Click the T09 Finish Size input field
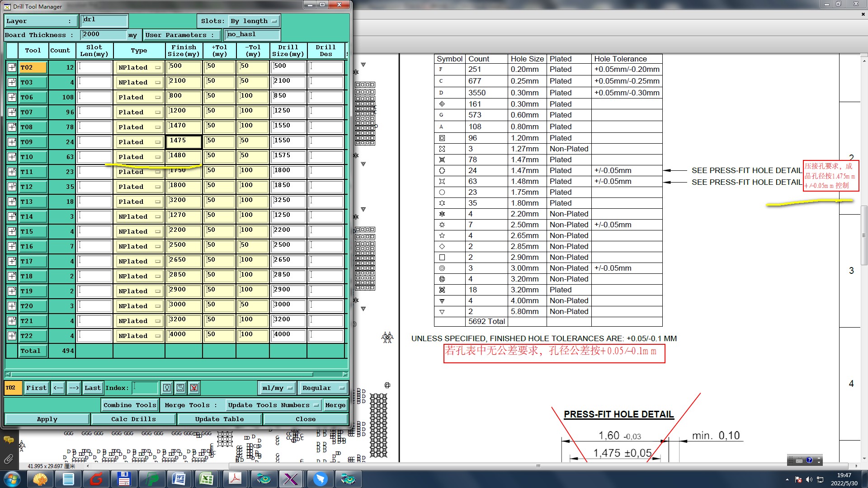 pos(184,142)
